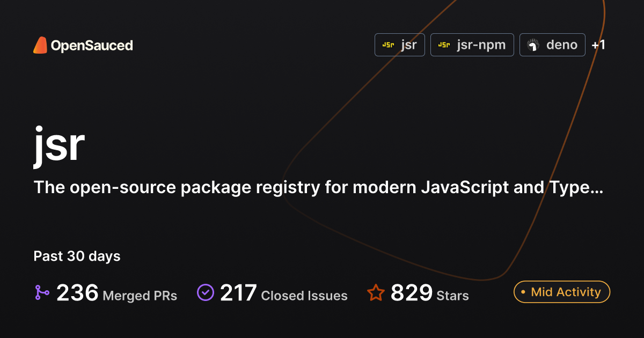Select the jsr-npm repository chip label

[x=481, y=45]
